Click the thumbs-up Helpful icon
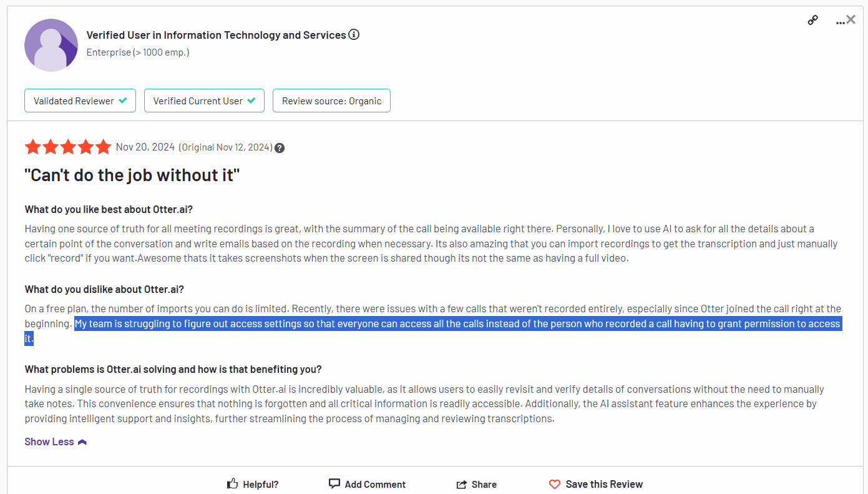Image resolution: width=868 pixels, height=494 pixels. (233, 483)
